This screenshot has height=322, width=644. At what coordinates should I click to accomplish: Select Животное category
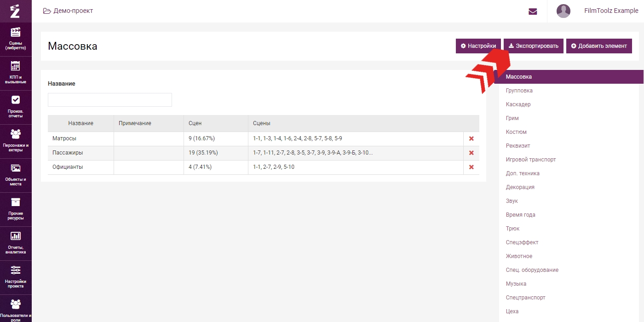pyautogui.click(x=519, y=256)
